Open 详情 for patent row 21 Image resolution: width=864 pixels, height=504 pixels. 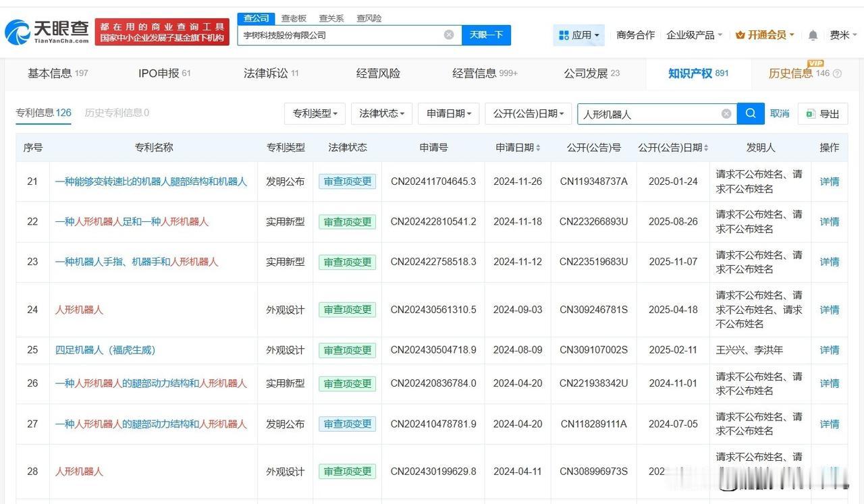click(x=830, y=181)
